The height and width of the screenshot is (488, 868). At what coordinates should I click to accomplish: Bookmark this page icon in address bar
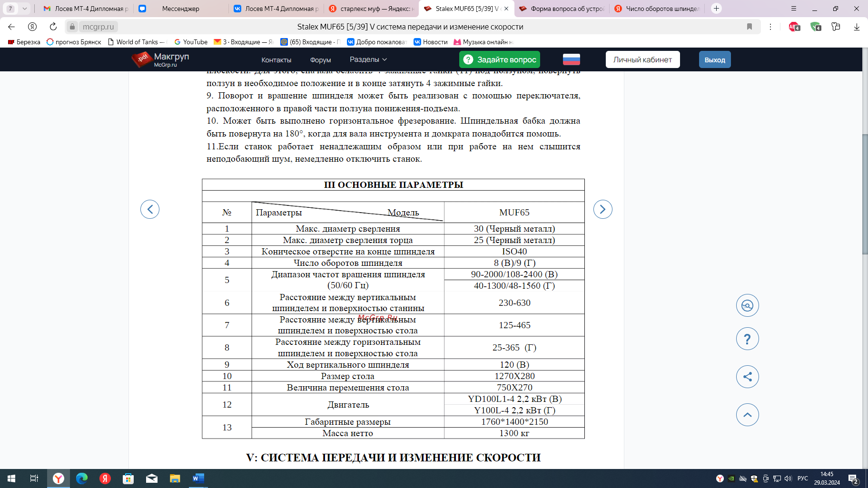click(750, 27)
